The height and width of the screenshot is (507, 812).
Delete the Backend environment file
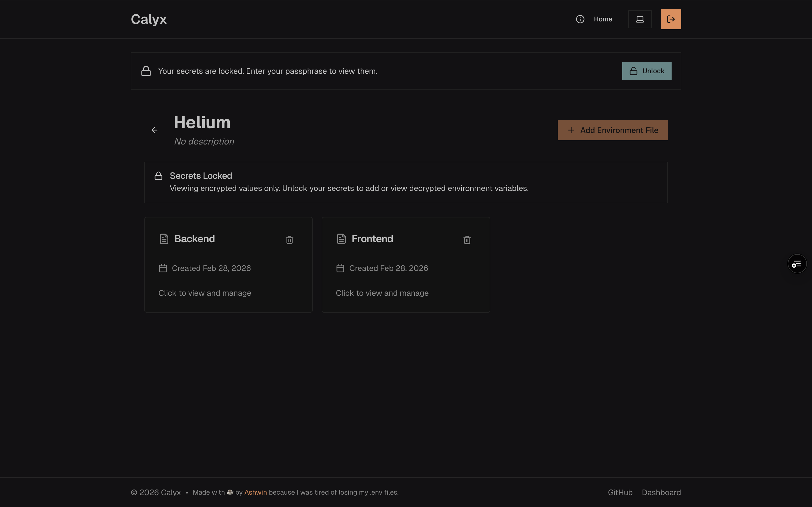point(289,240)
